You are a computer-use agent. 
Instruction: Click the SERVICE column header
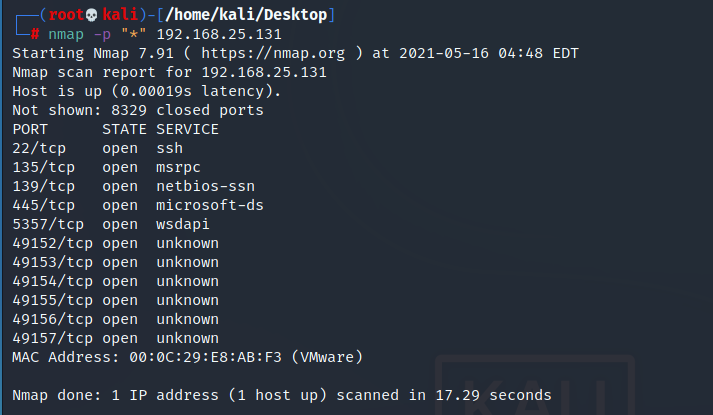point(187,129)
